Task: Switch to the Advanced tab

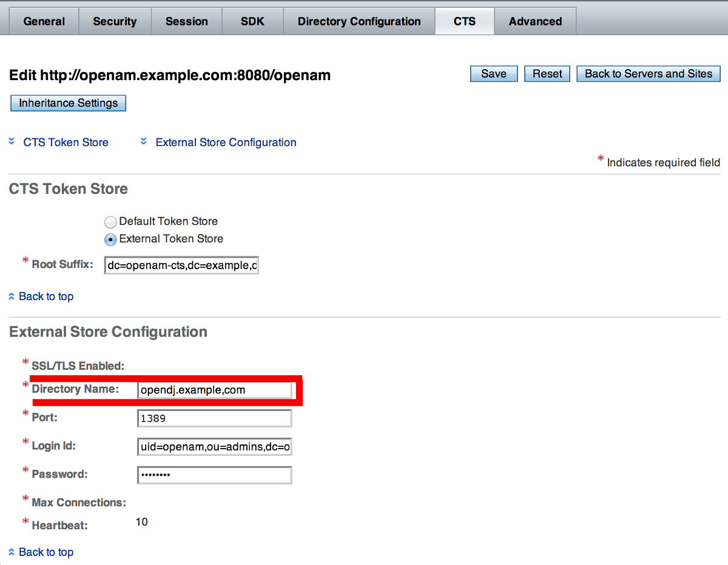Action: point(535,21)
